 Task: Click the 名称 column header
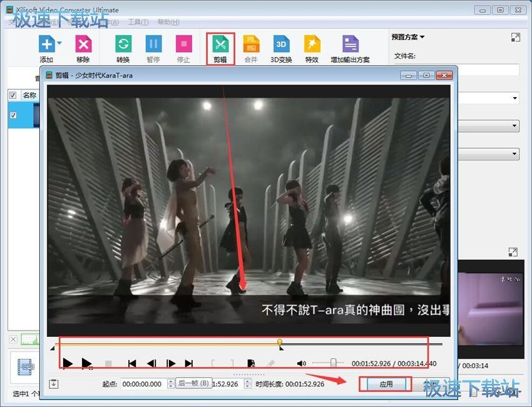[29, 95]
